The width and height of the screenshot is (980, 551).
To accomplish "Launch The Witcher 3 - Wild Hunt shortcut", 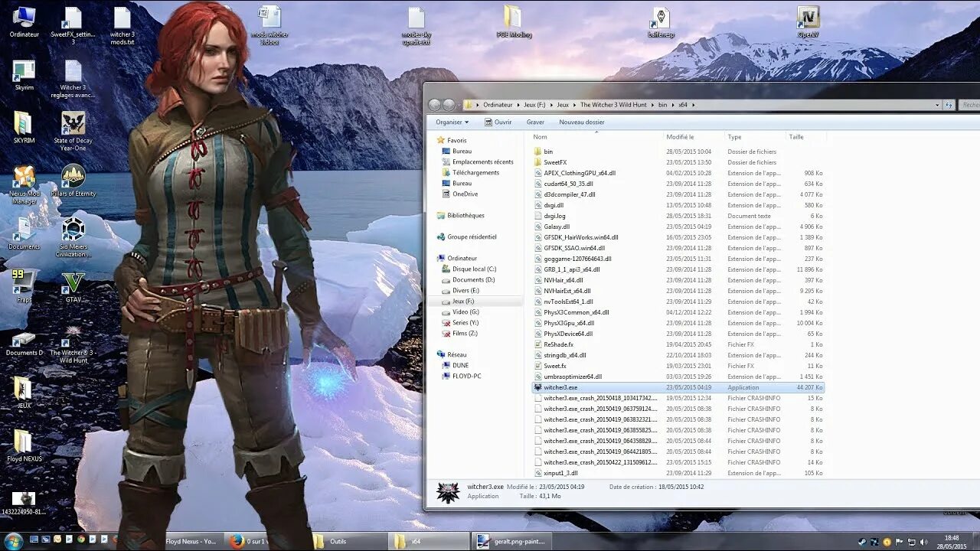I will pos(73,344).
